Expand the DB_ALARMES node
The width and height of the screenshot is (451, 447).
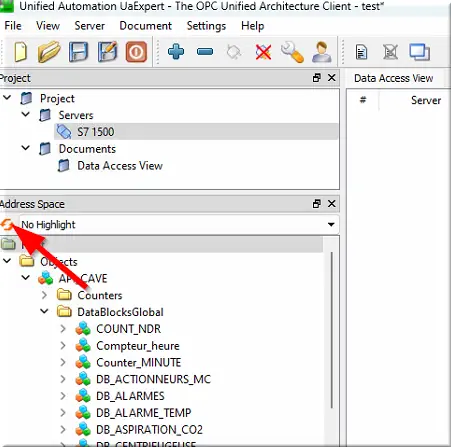(63, 396)
